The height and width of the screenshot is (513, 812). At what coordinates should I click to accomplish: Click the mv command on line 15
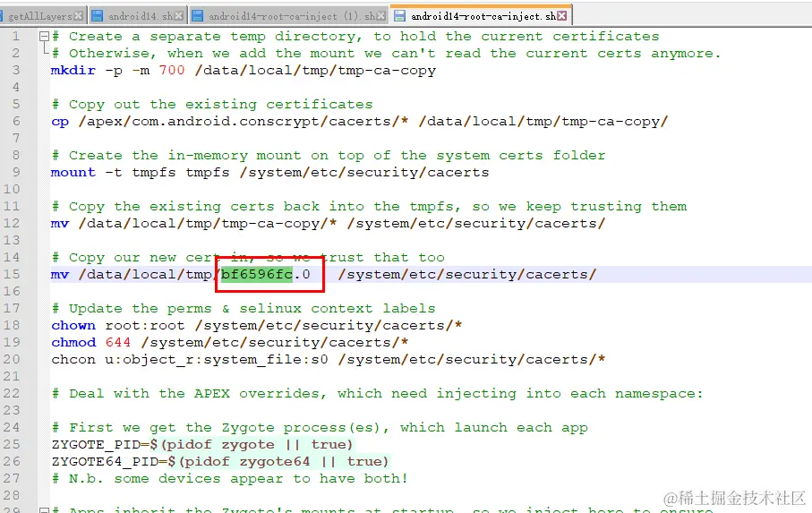pyautogui.click(x=60, y=274)
